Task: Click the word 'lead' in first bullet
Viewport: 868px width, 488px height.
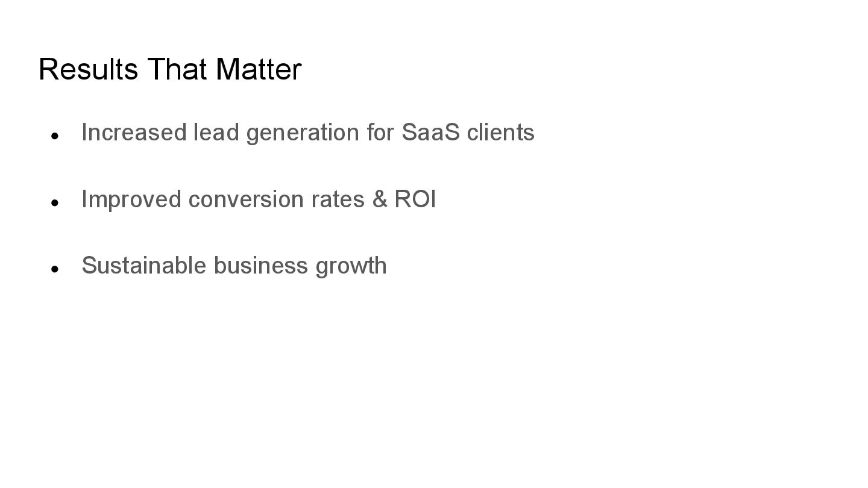Action: click(216, 133)
